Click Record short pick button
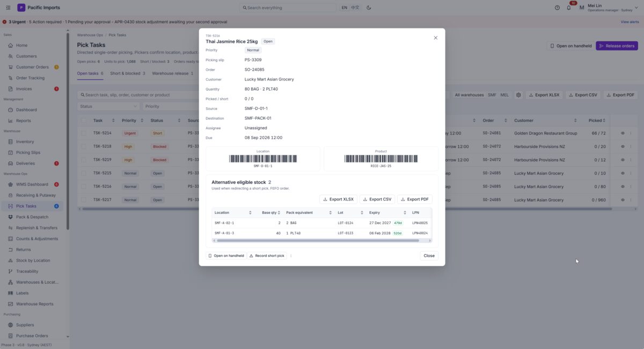The width and height of the screenshot is (644, 349). point(267,256)
